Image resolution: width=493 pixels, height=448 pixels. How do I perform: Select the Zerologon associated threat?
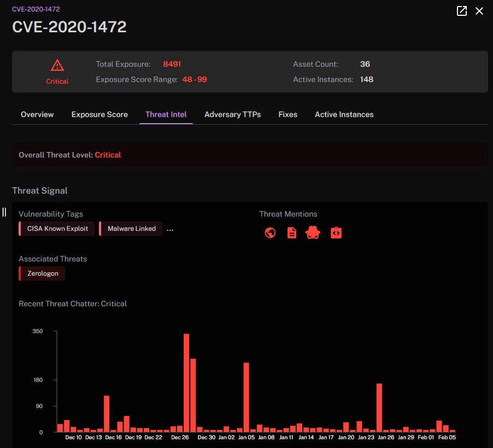pos(42,274)
